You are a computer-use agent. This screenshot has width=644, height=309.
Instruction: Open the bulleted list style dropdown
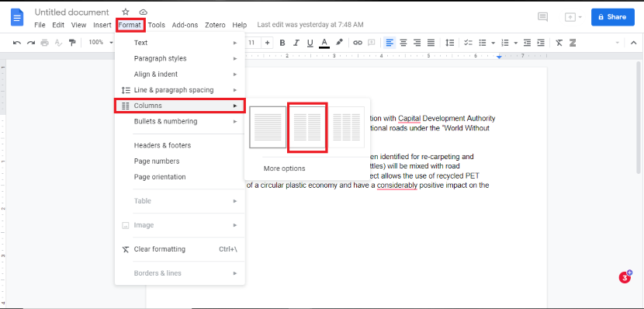493,43
